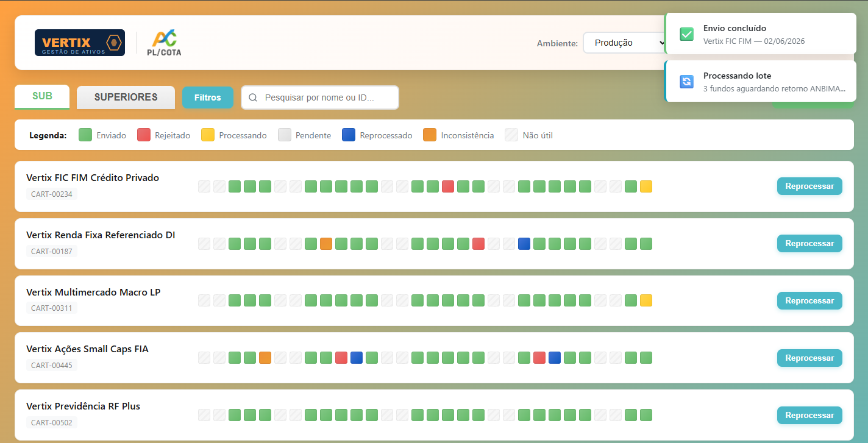
Task: Click the CART-00502 ID badge
Action: [x=52, y=423]
